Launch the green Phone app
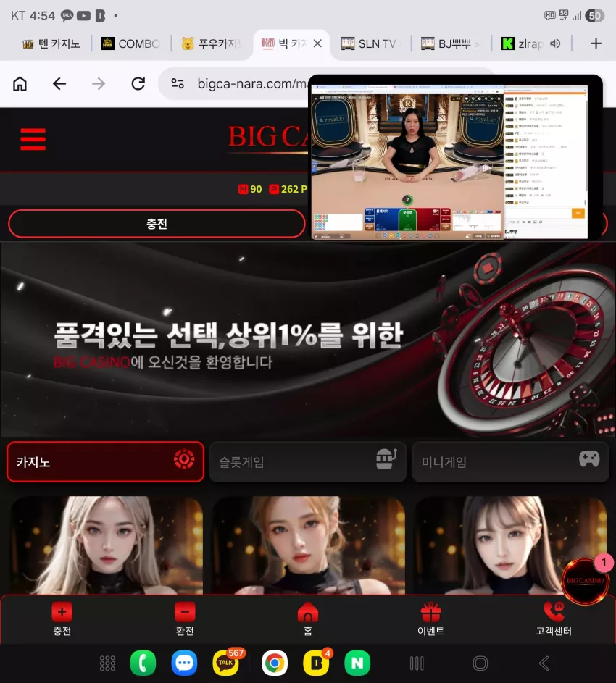Screen dimensions: 616x683 tap(143, 663)
